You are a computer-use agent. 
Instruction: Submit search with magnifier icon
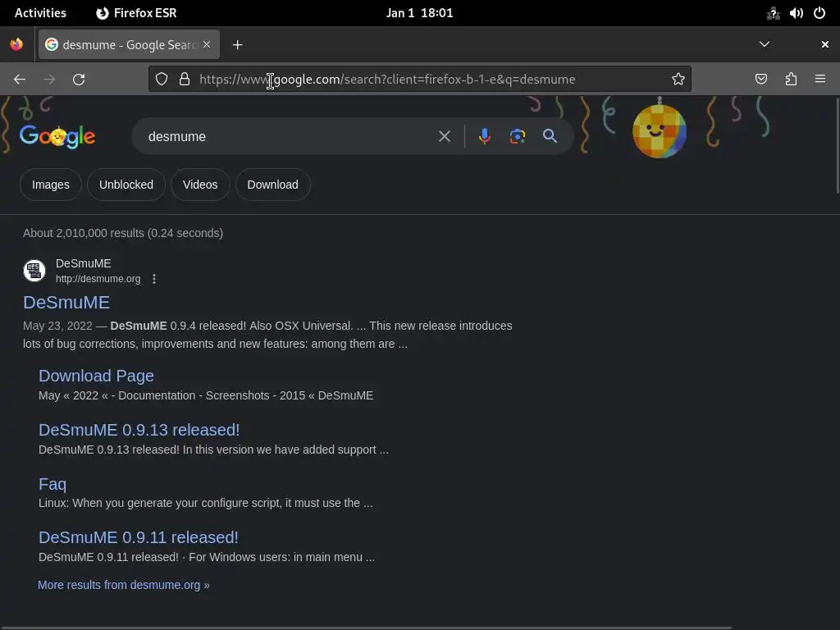[x=550, y=136]
